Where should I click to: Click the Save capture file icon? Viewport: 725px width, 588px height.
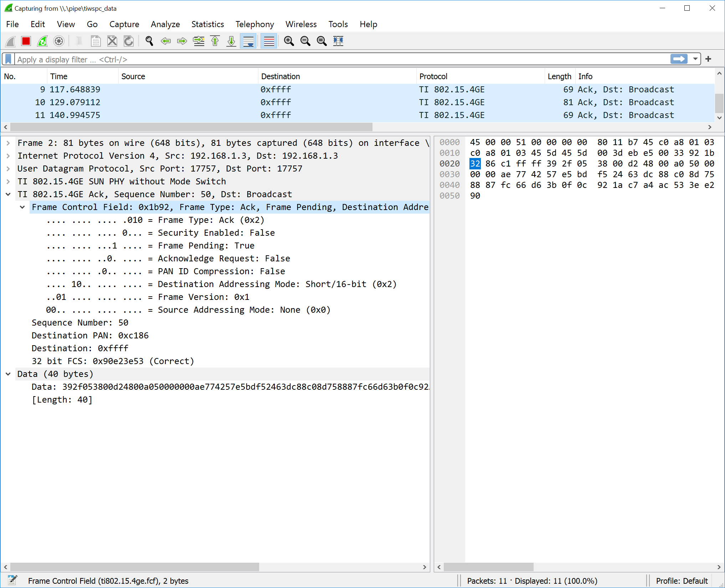click(96, 41)
